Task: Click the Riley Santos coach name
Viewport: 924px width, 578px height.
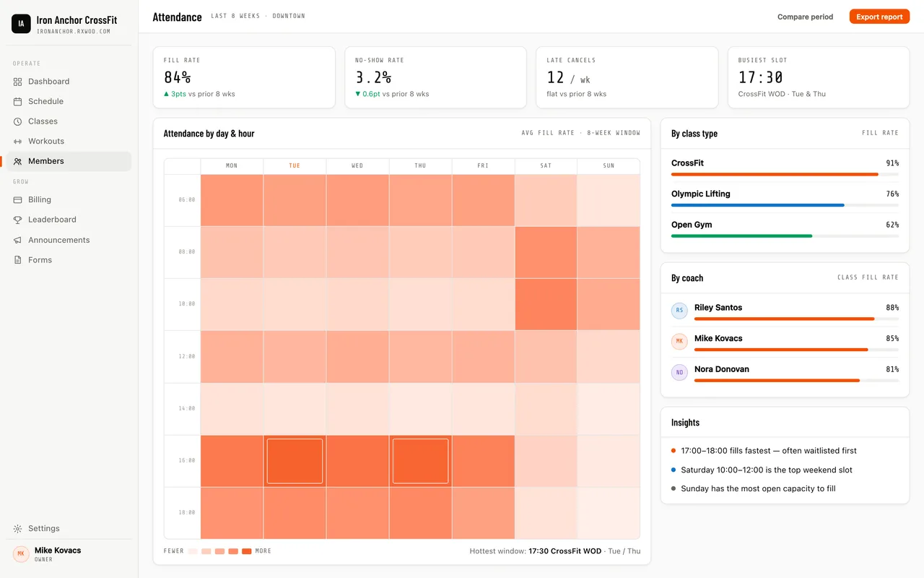Action: [x=718, y=308]
